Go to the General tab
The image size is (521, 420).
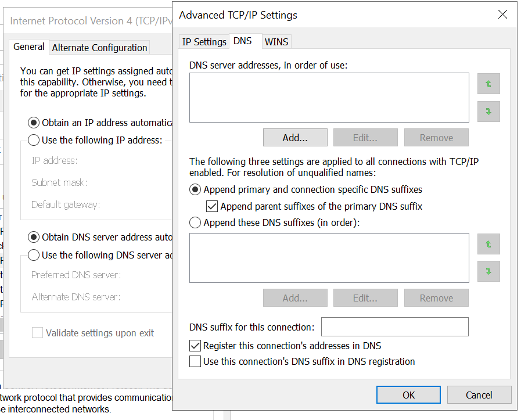[x=28, y=46]
